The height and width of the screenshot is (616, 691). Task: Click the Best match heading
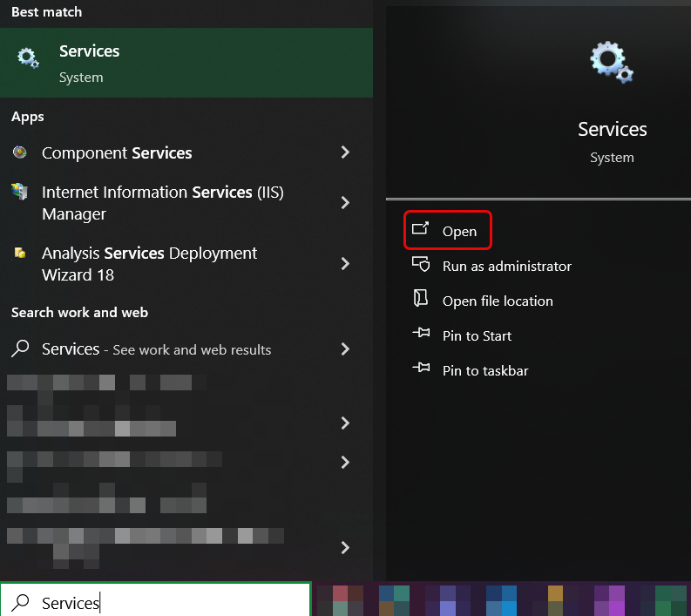pos(47,12)
